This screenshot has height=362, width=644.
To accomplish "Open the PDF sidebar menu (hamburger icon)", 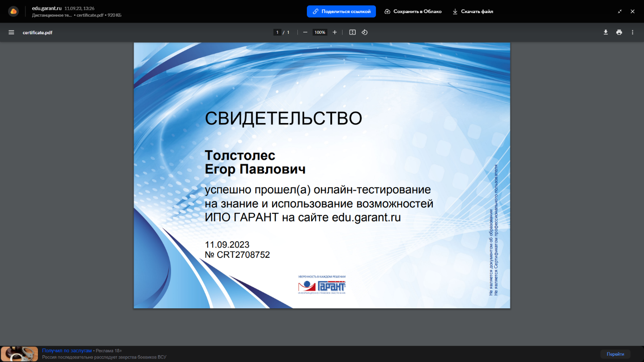I will 11,32.
